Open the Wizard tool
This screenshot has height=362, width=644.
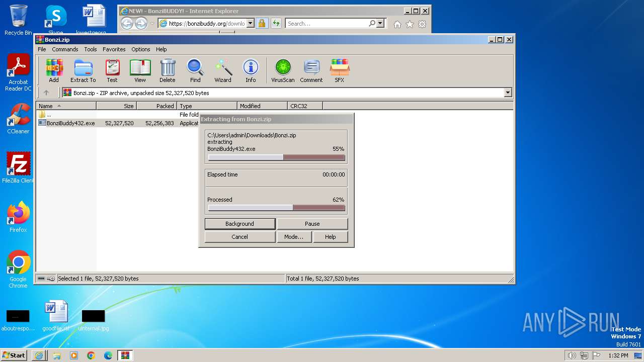[223, 71]
